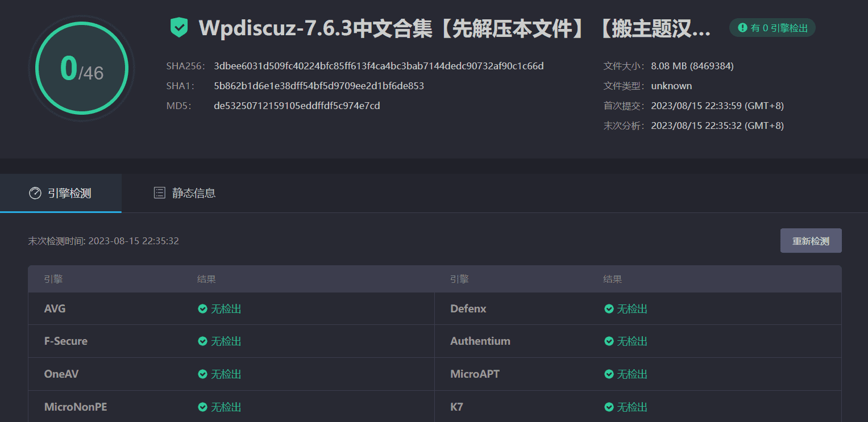Click the 无检出 result for MicroNonPE

(x=226, y=407)
